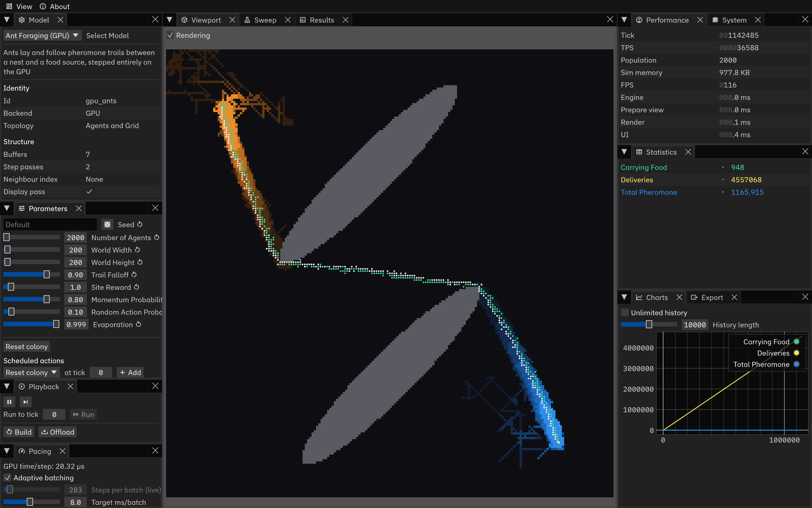Reset Number of Agents to default
The width and height of the screenshot is (812, 508).
point(157,238)
